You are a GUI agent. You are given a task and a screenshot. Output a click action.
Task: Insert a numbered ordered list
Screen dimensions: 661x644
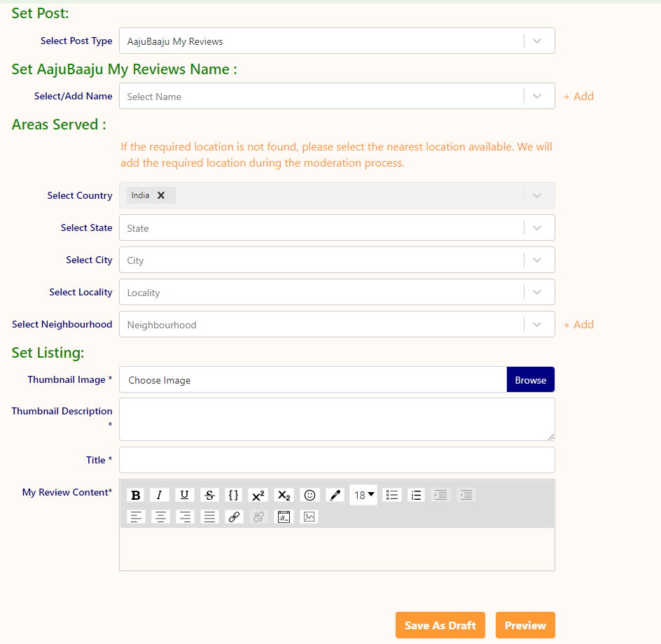416,495
